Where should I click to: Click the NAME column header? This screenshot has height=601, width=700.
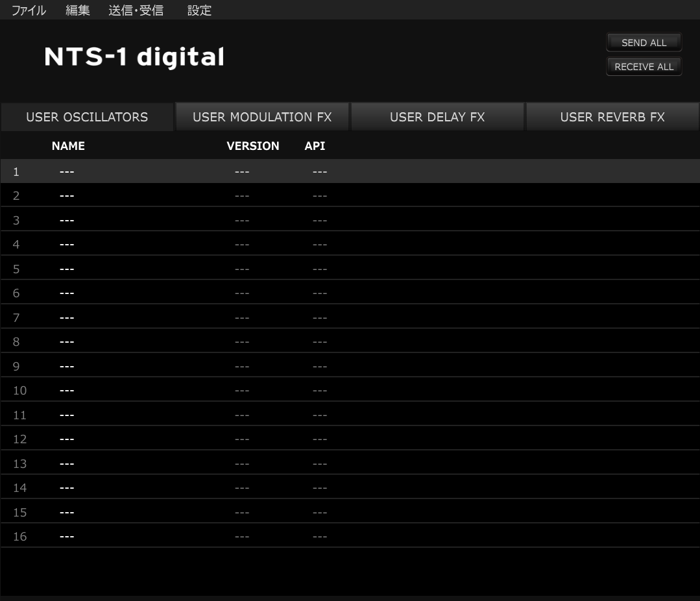68,146
